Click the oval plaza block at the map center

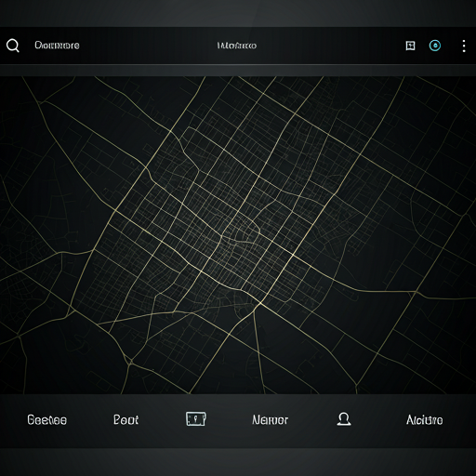[241, 229]
